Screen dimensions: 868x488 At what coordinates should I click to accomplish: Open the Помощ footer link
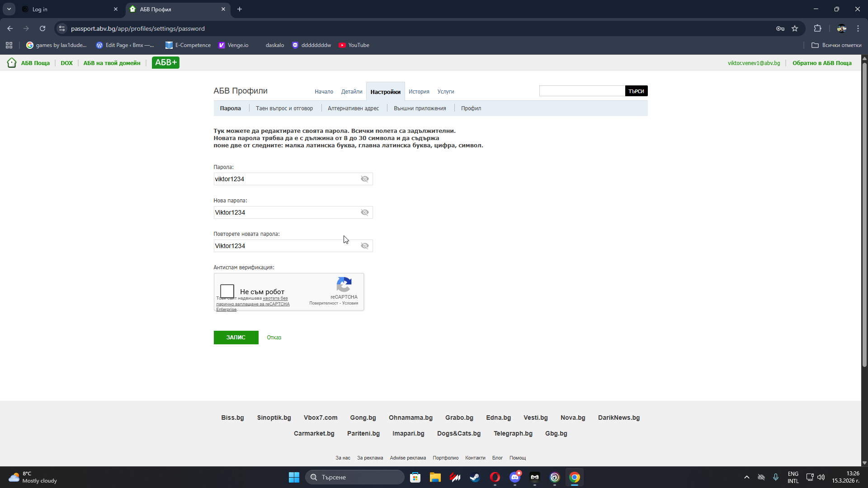(518, 458)
